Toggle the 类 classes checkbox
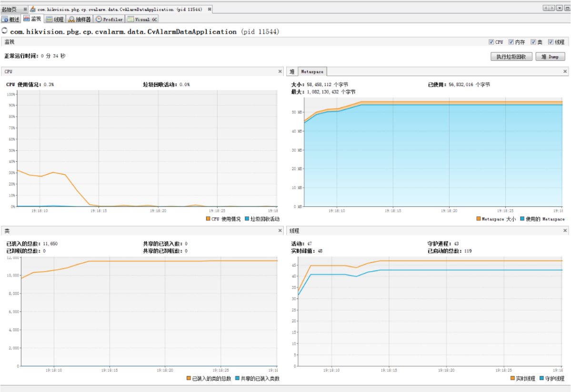571x392 pixels. pos(533,42)
